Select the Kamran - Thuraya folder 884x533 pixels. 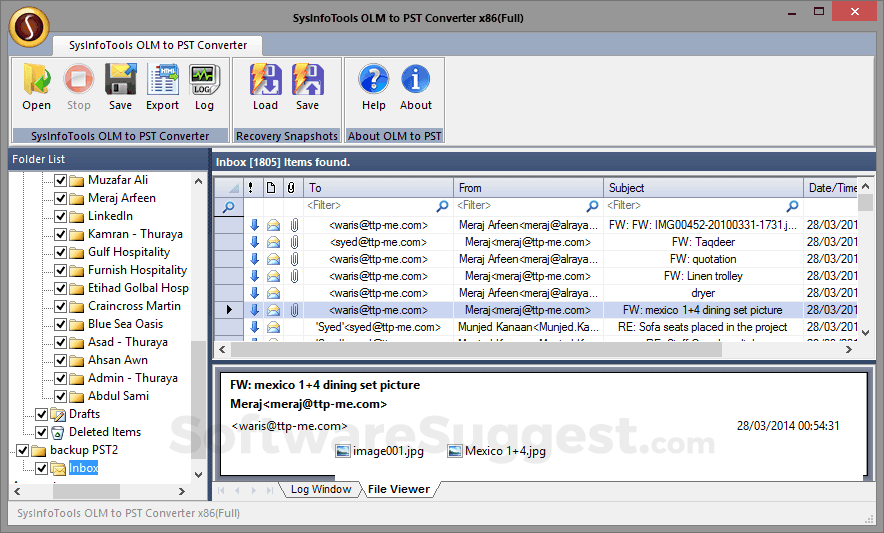coord(135,234)
